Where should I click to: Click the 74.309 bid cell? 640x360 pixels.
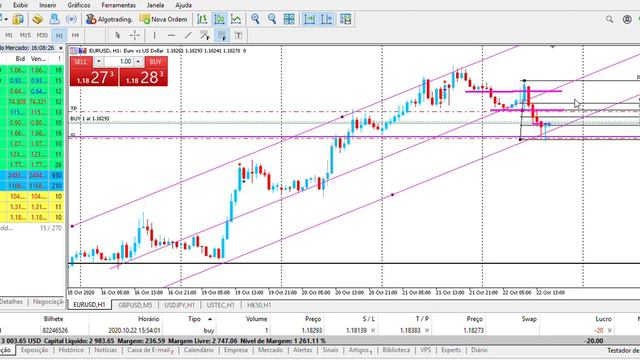pyautogui.click(x=17, y=102)
